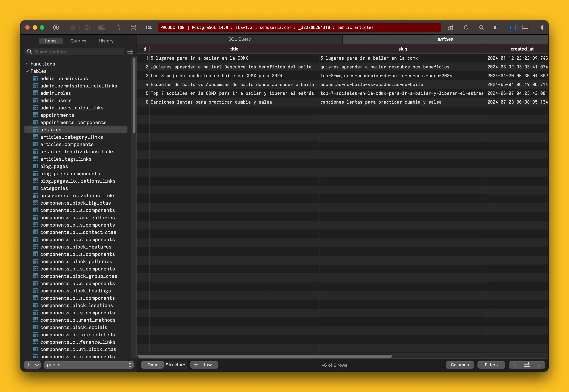Toggle the bottom panel visibility

pyautogui.click(x=526, y=27)
